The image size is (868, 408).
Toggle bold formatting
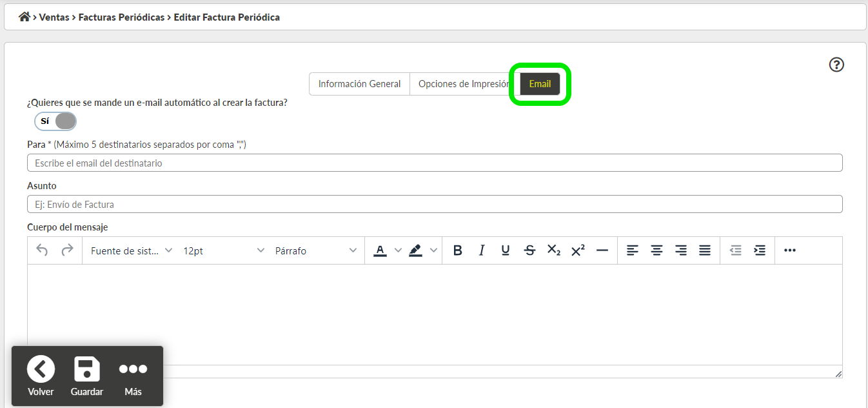458,250
